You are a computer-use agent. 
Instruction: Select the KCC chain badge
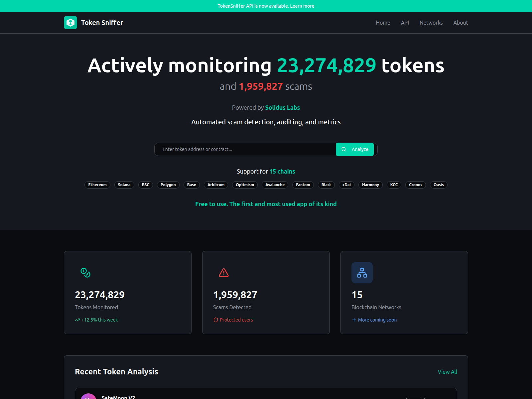point(394,185)
